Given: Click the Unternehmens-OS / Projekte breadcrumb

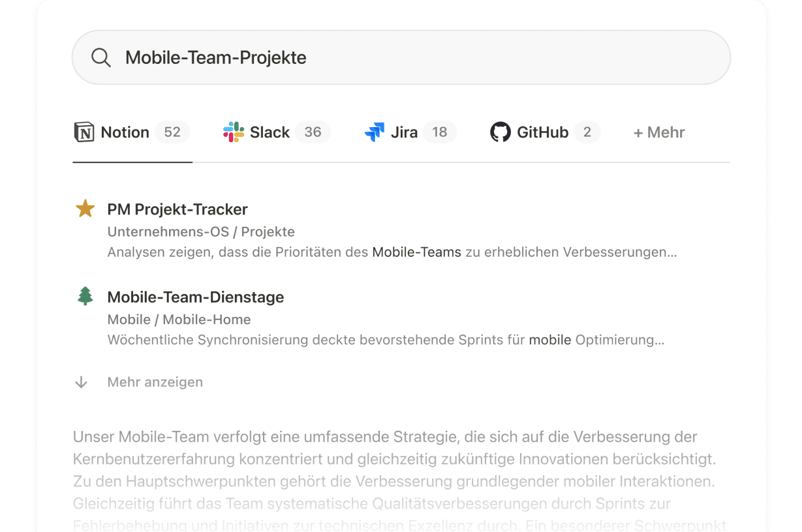Looking at the screenshot, I should tap(201, 231).
